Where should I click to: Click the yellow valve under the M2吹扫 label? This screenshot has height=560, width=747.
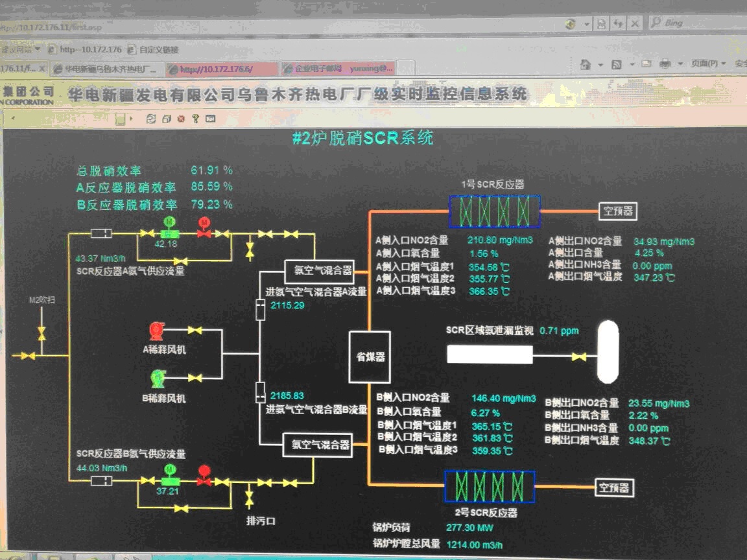click(42, 333)
